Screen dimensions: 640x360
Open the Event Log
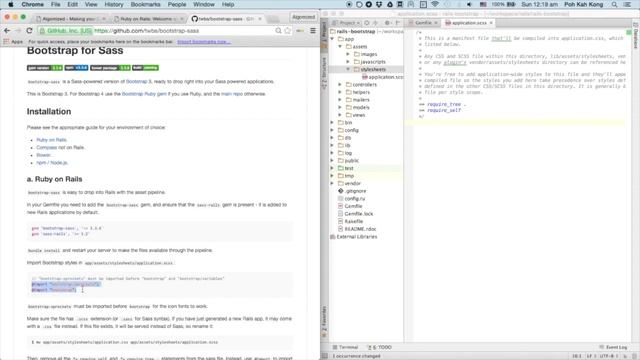pyautogui.click(x=613, y=347)
